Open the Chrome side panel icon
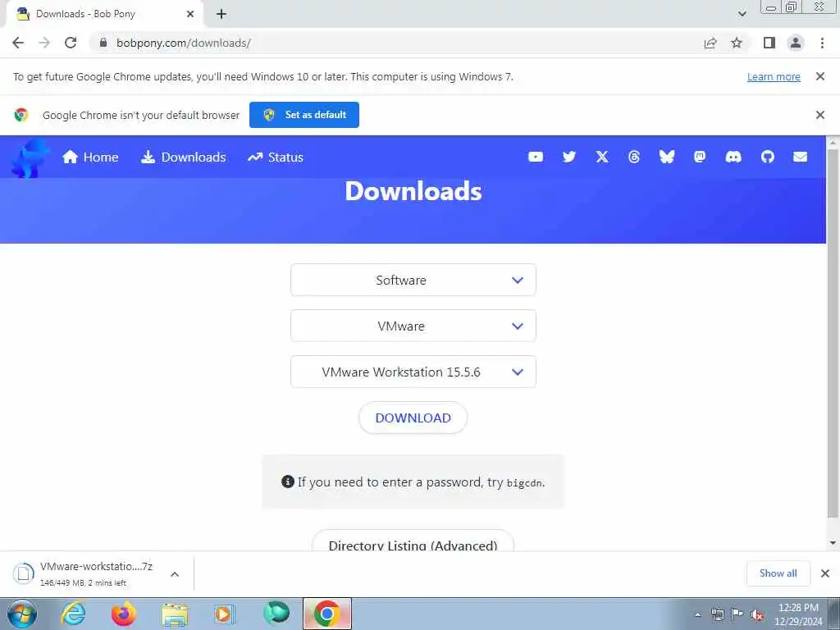 (769, 43)
